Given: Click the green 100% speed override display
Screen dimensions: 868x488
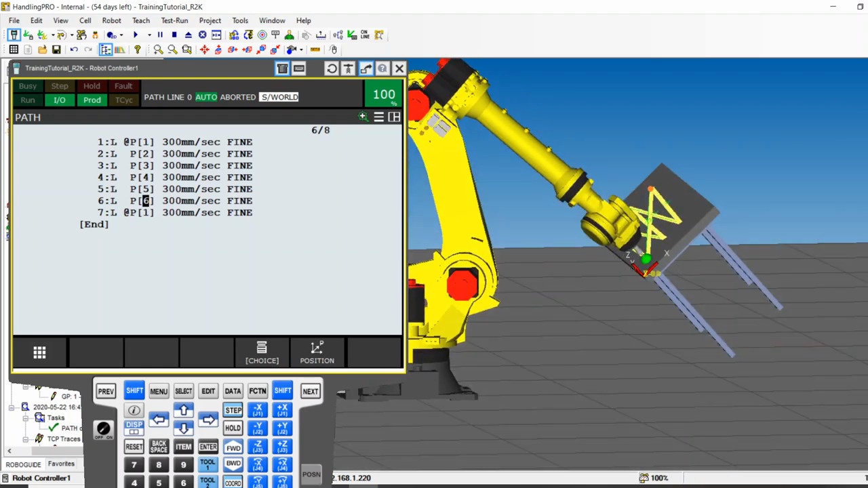Looking at the screenshot, I should 384,95.
